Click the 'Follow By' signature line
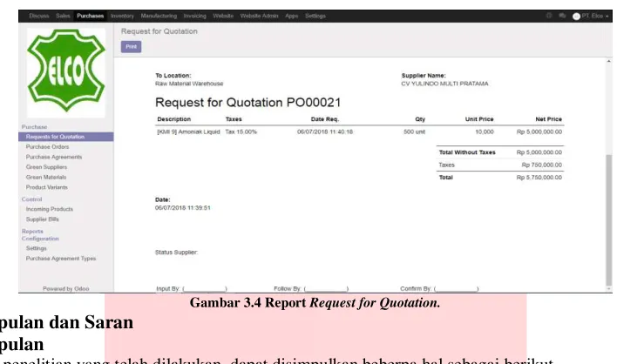Screen dimensions: 617x364 tap(311, 289)
